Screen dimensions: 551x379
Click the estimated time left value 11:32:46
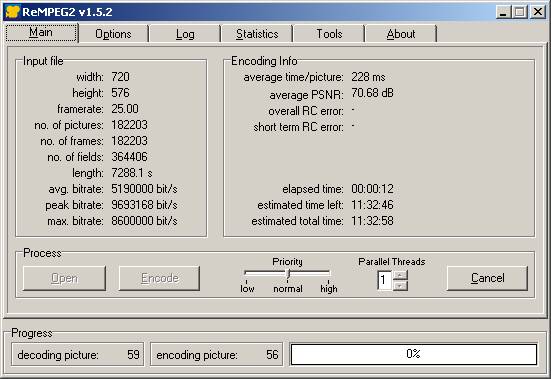372,205
